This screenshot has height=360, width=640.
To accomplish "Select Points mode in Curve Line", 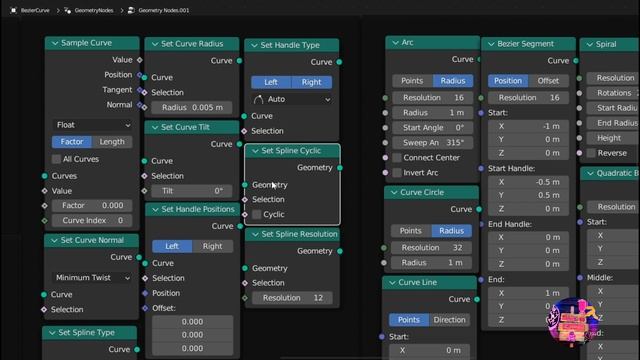I will 409,320.
